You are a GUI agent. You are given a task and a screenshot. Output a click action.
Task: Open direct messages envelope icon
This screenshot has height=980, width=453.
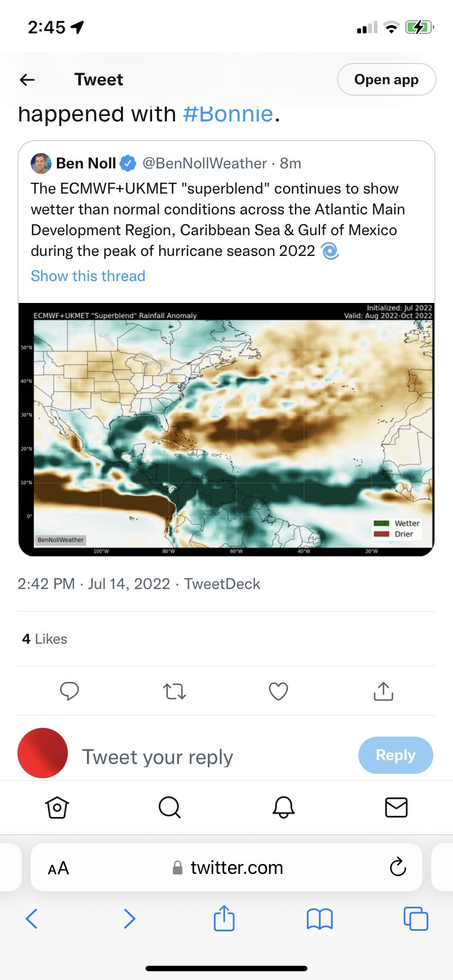click(396, 807)
